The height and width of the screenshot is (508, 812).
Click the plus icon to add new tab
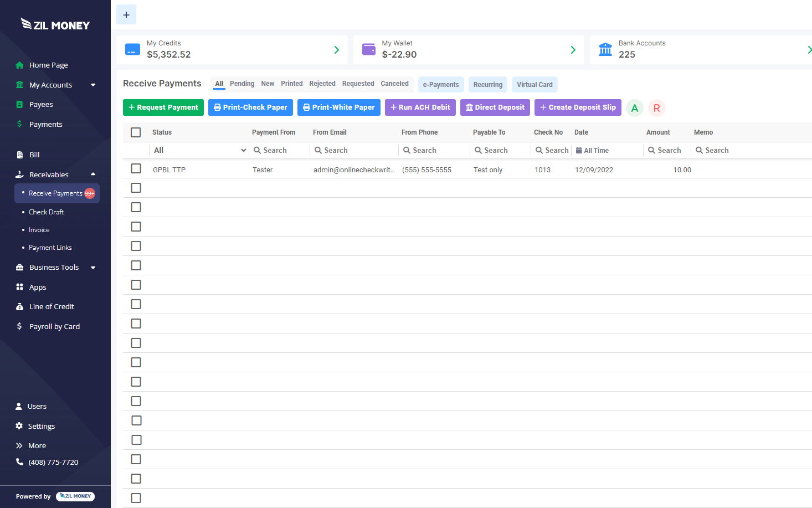(126, 15)
